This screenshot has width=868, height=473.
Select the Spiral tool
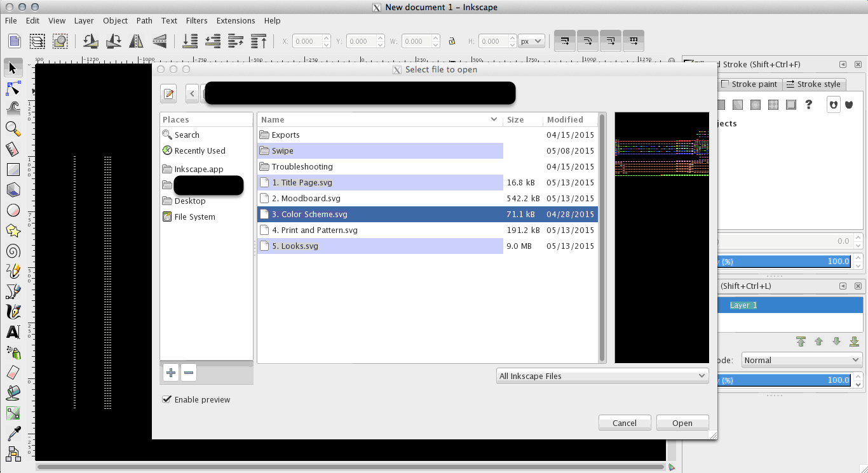click(x=13, y=251)
